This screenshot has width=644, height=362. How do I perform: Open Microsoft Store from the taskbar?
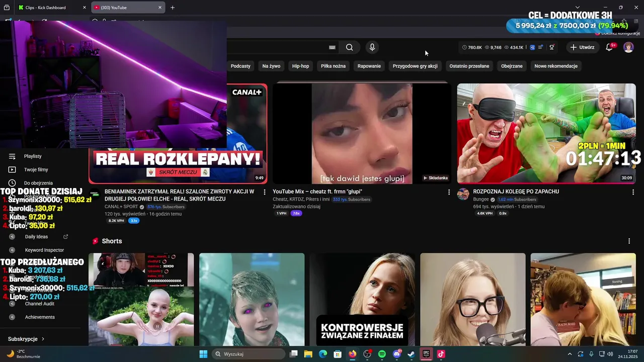point(338,354)
